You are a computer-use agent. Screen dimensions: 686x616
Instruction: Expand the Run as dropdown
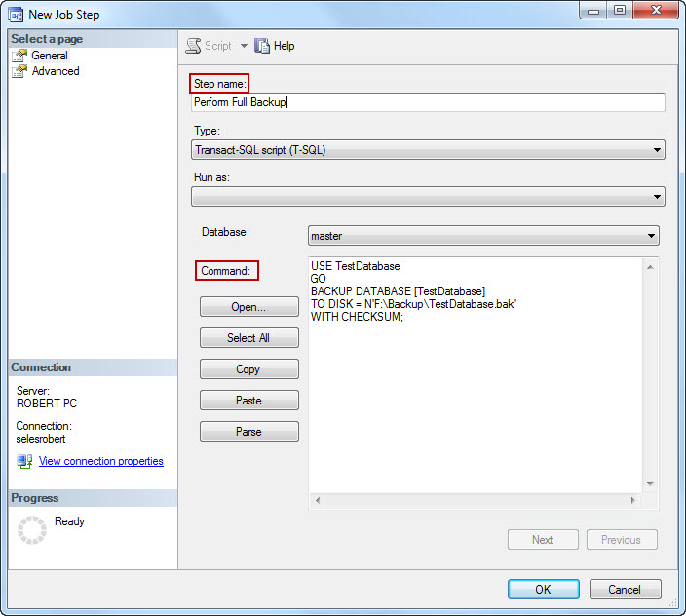click(x=658, y=197)
